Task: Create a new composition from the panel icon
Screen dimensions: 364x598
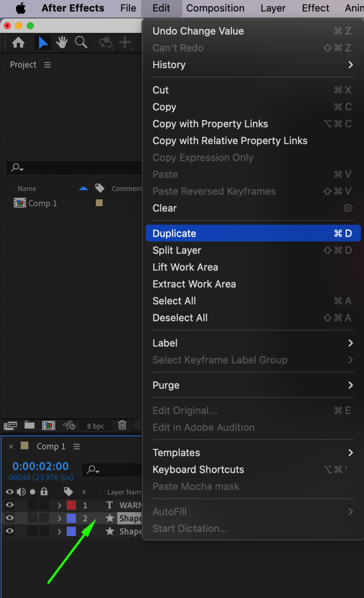Action: tap(48, 425)
